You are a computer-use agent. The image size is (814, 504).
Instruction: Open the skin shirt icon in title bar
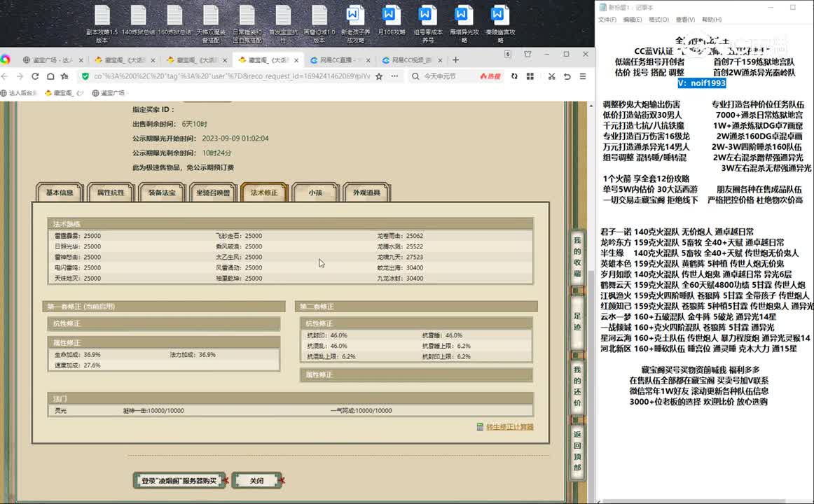tap(527, 54)
